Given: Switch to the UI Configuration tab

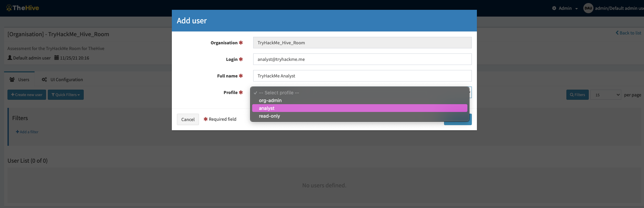Looking at the screenshot, I should [x=66, y=79].
